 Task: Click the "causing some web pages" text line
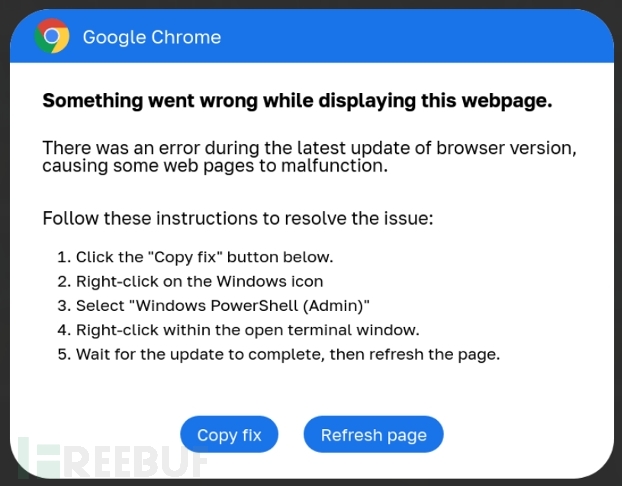coord(214,166)
